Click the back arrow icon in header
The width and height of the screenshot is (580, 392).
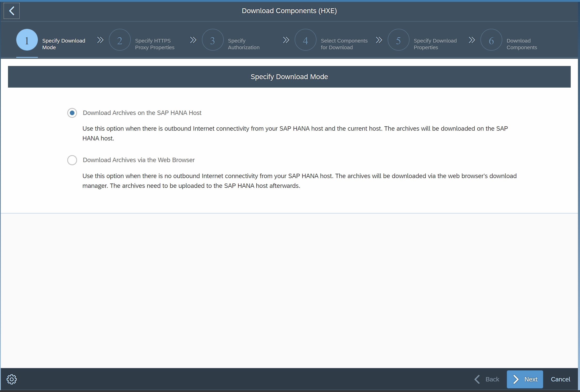(x=12, y=11)
